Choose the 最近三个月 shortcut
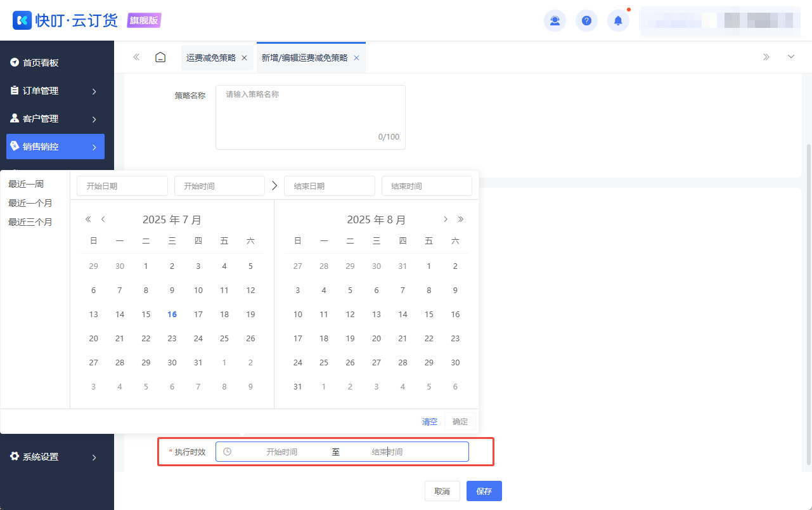The width and height of the screenshot is (812, 510). (x=30, y=222)
